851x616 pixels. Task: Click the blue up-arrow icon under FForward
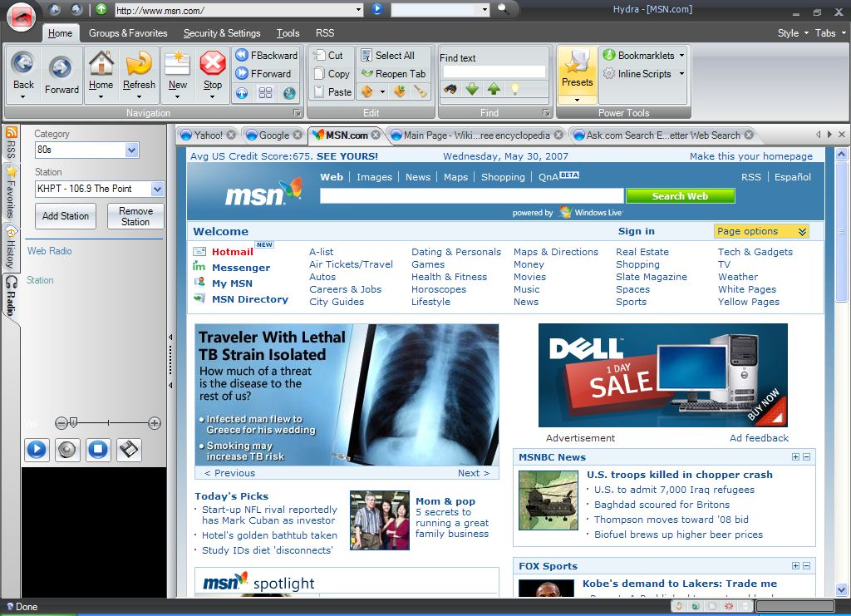pyautogui.click(x=242, y=93)
